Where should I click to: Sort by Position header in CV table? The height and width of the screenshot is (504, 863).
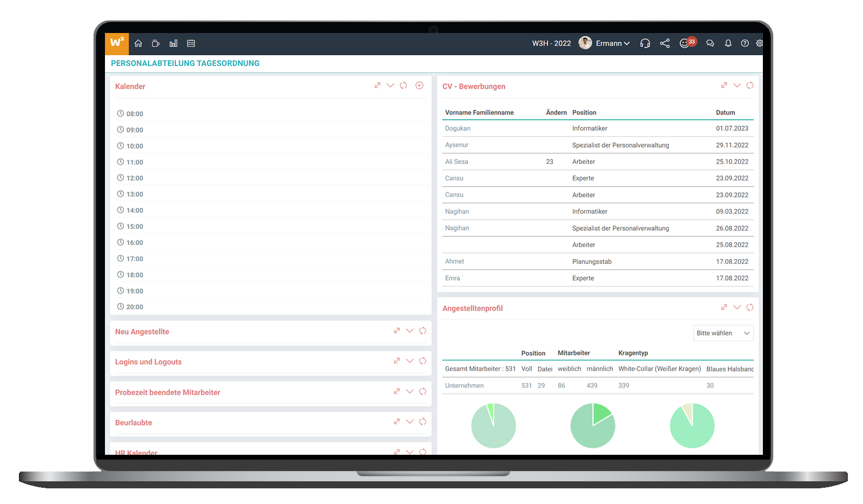click(584, 112)
